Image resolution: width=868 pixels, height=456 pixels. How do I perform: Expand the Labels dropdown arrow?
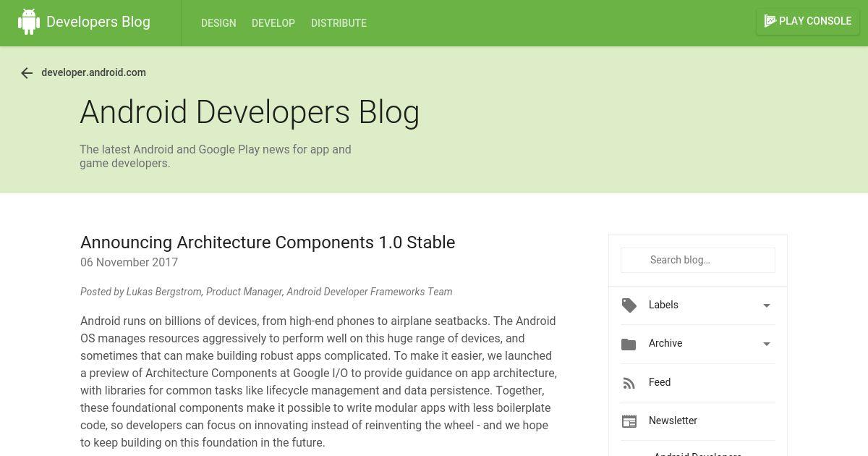point(767,305)
